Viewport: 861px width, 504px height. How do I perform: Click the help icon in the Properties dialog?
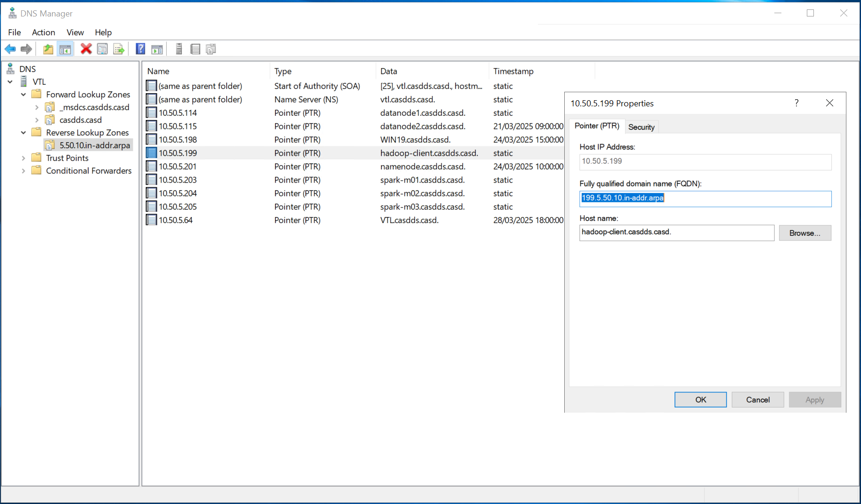coord(796,103)
